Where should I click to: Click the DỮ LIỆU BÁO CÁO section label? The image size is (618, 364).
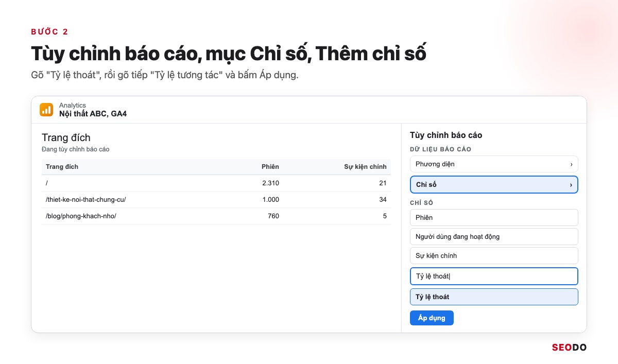[441, 149]
